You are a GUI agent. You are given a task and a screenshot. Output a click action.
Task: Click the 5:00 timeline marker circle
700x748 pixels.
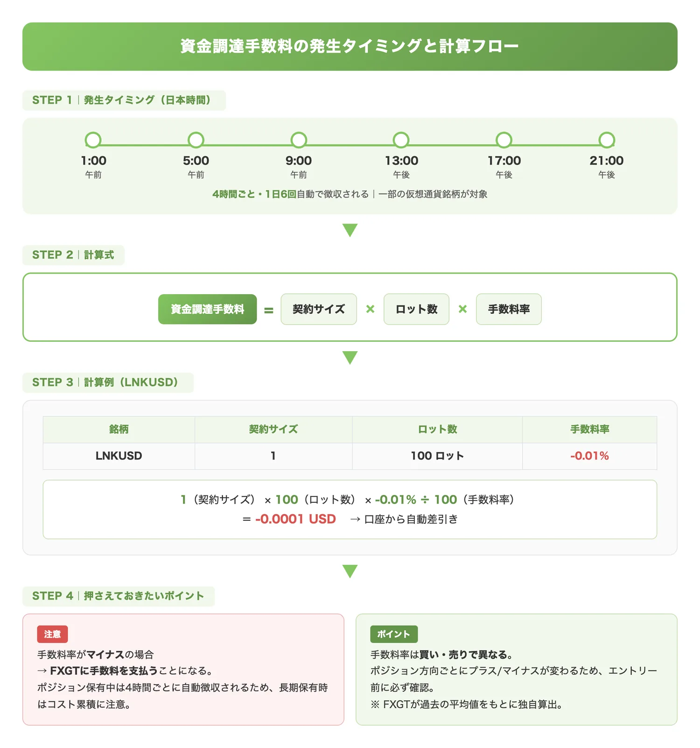click(x=196, y=140)
